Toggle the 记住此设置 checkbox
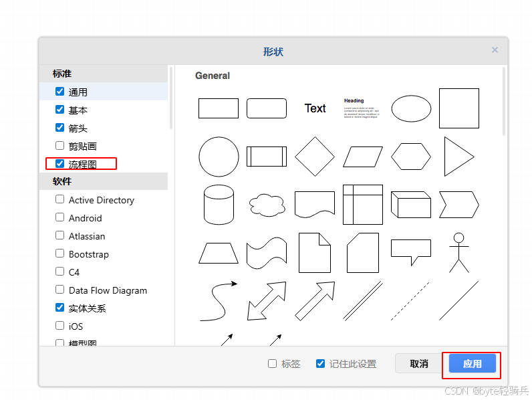This screenshot has height=400, width=532. (x=321, y=363)
